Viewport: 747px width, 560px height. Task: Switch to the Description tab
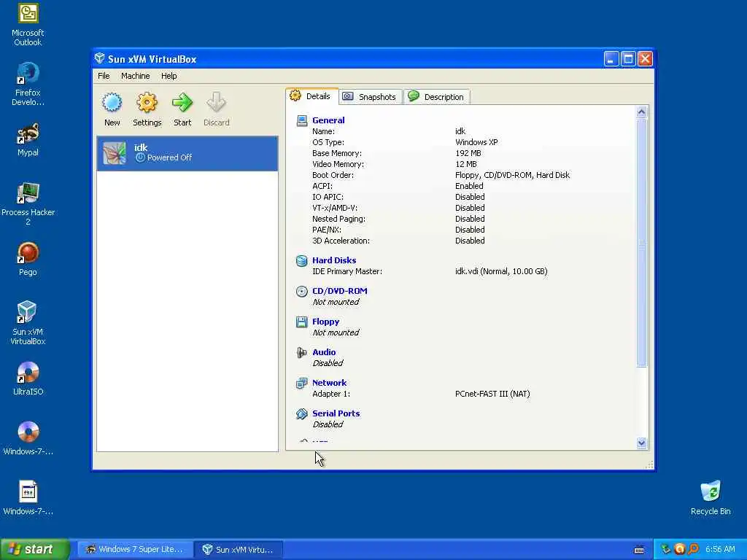(437, 97)
